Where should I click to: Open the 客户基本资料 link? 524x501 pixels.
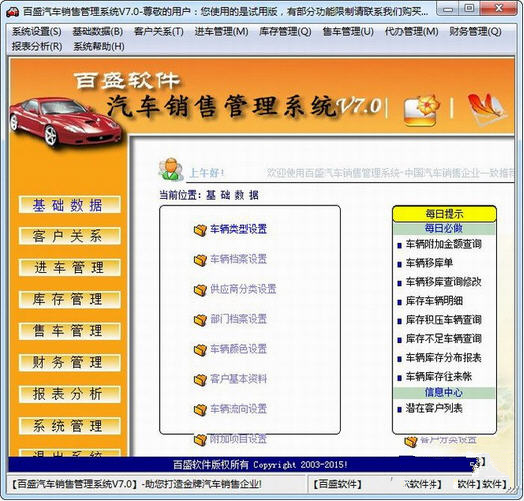(x=238, y=379)
